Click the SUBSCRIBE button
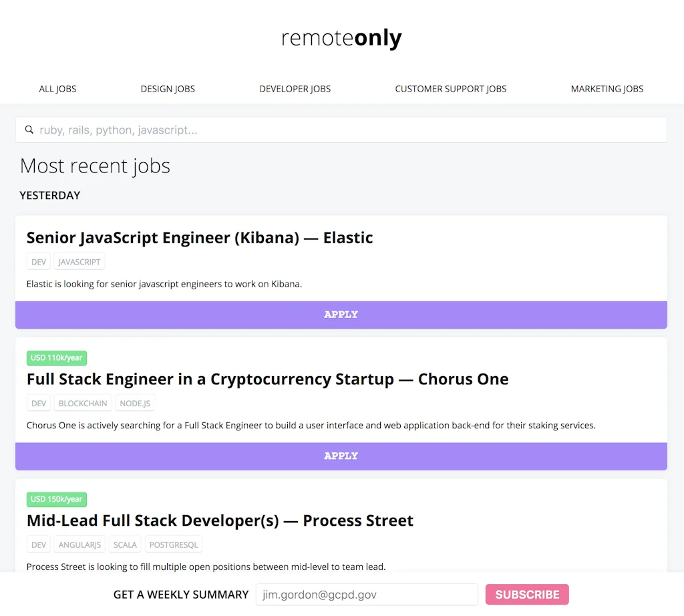The image size is (684, 616). [x=527, y=594]
